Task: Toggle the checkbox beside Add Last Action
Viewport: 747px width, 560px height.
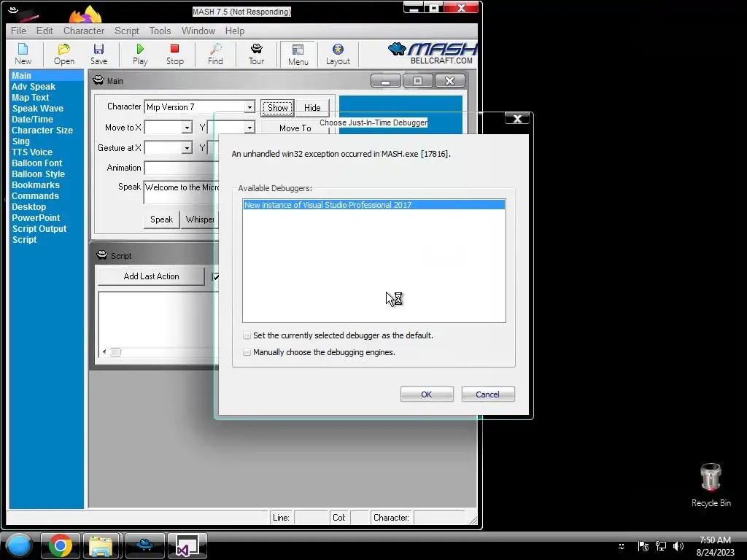Action: point(215,276)
